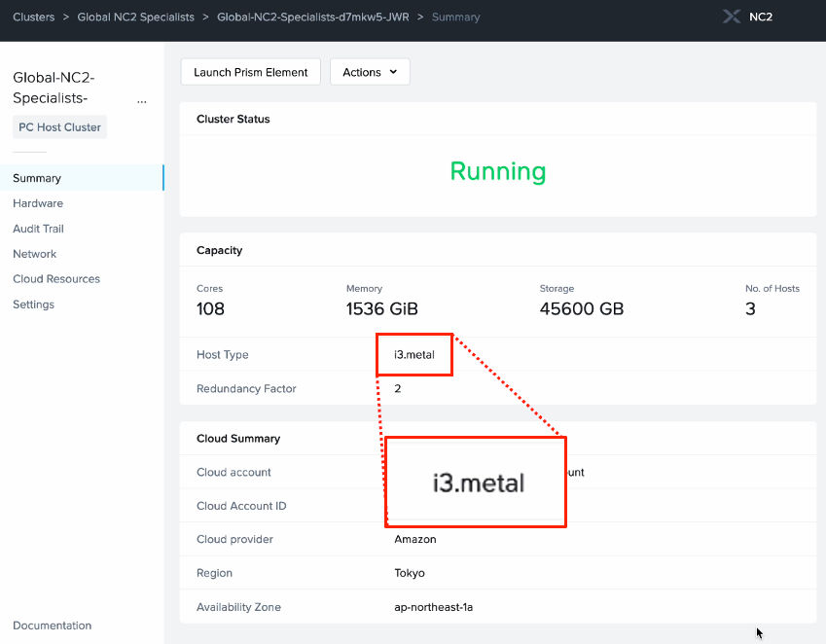
Task: Open the Network section
Action: tap(35, 254)
